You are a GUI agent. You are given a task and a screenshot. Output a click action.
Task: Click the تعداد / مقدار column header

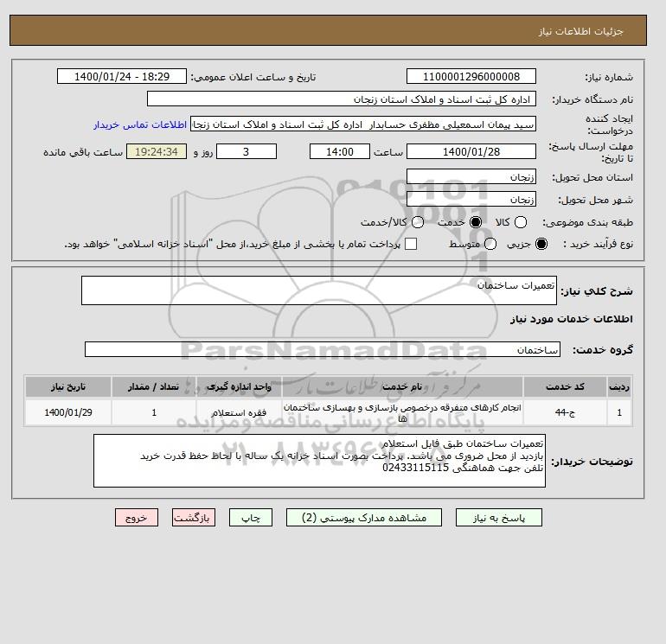pos(154,386)
